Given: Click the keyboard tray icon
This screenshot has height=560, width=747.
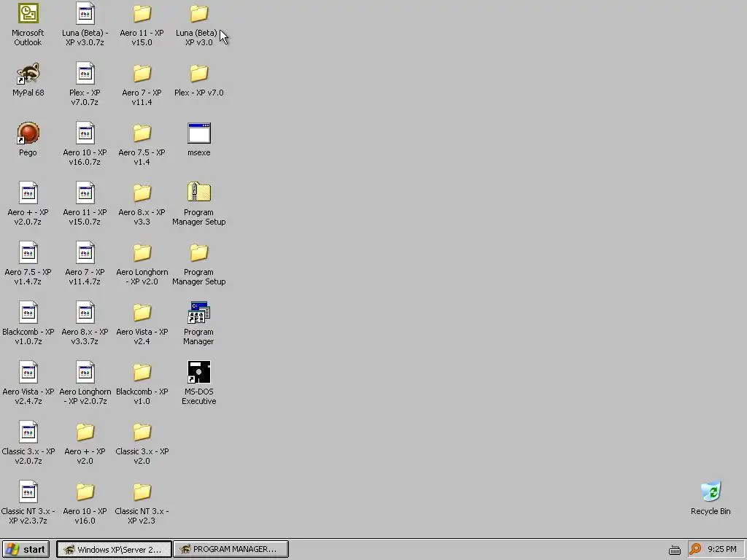Looking at the screenshot, I should click(x=675, y=550).
